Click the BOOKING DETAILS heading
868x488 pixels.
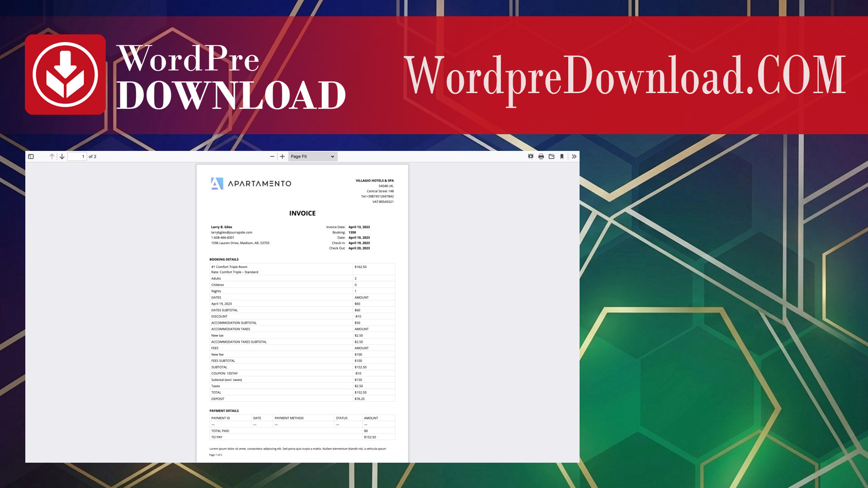(x=224, y=259)
